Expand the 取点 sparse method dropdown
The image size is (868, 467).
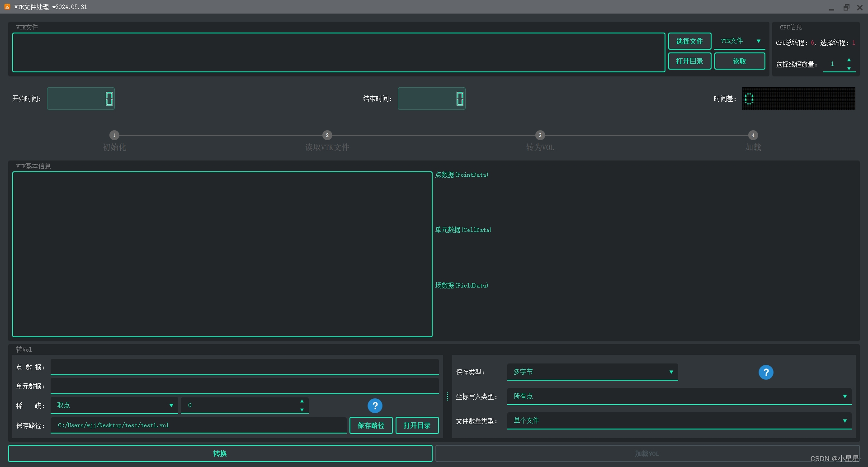pos(113,405)
